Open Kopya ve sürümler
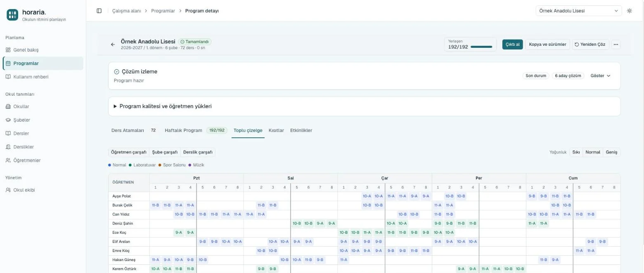644x273 pixels. [x=548, y=45]
